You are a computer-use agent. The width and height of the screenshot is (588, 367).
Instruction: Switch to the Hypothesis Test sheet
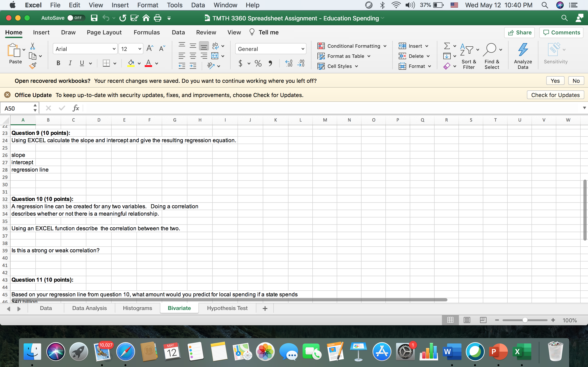(227, 308)
